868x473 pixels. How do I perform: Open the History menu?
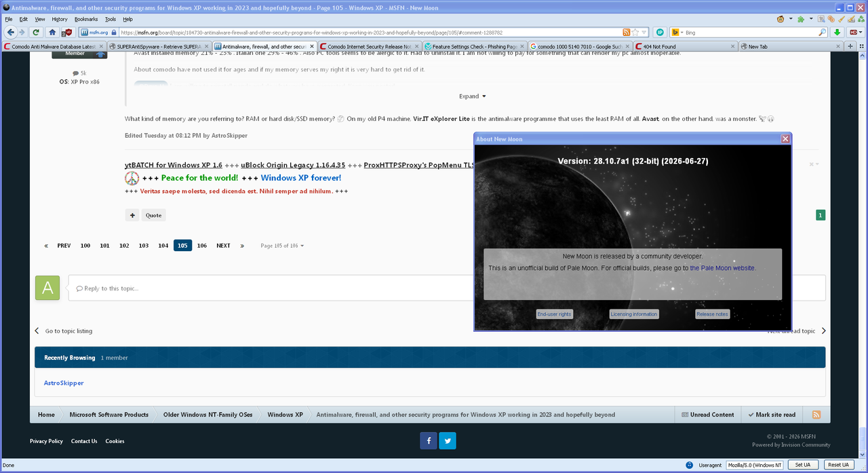coord(60,19)
